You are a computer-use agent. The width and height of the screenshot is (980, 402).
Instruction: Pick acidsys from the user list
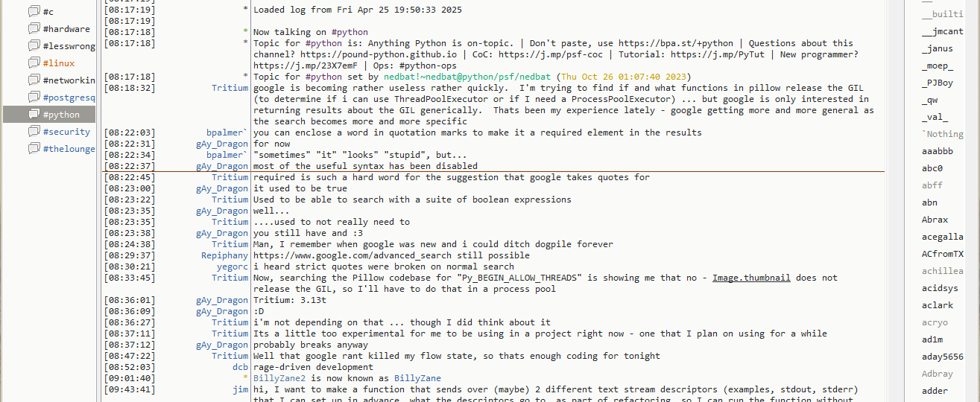[x=940, y=288]
